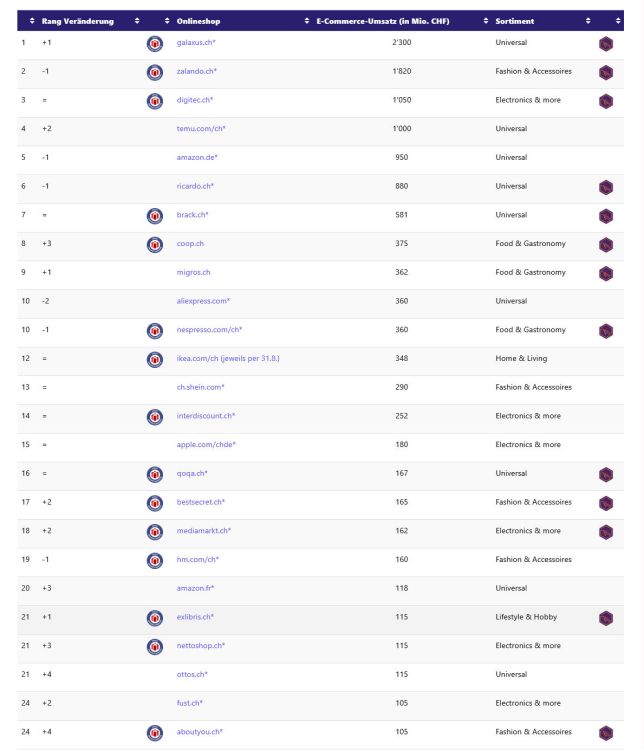The image size is (644, 750).
Task: Open the ikea.com/ch link
Action: 228,358
